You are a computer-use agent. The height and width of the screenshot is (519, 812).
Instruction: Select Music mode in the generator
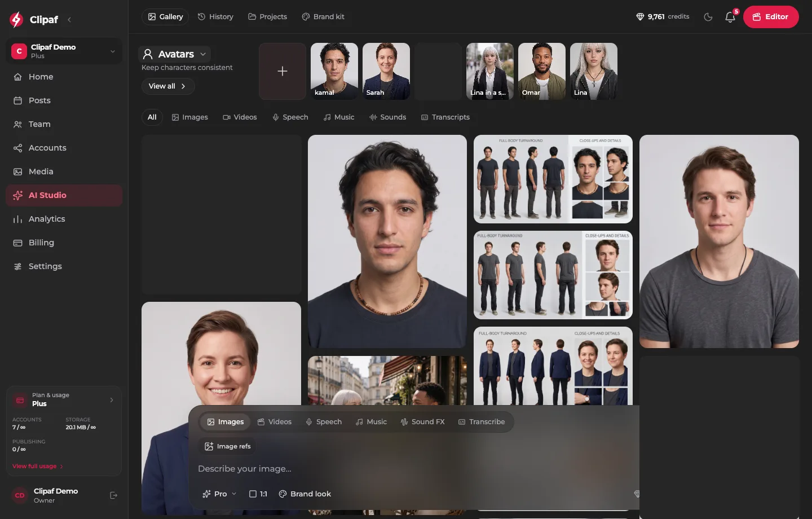coord(371,422)
